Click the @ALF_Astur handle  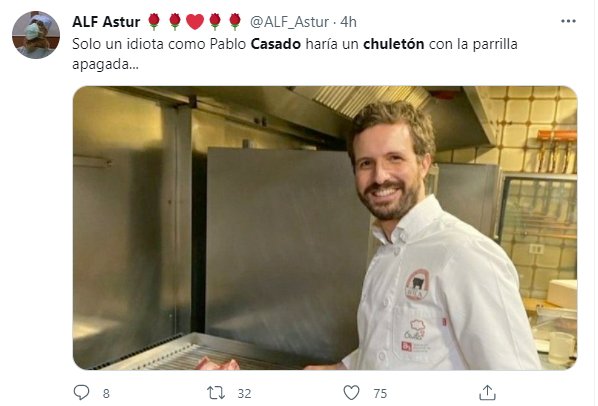[x=289, y=22]
